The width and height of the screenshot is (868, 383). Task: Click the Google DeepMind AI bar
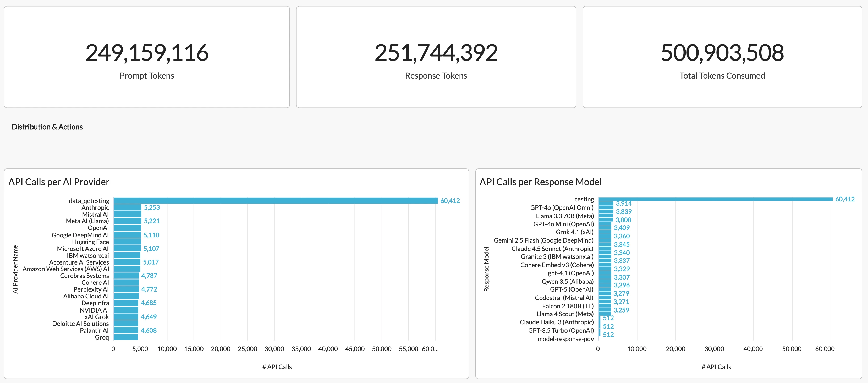tap(127, 235)
